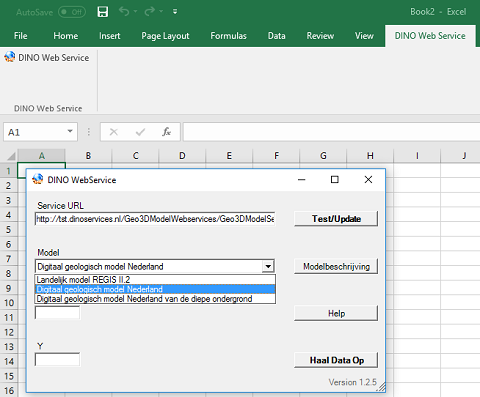Viewport: 480px width, 397px height.
Task: Expand the Name Box dropdown arrow
Action: click(70, 131)
